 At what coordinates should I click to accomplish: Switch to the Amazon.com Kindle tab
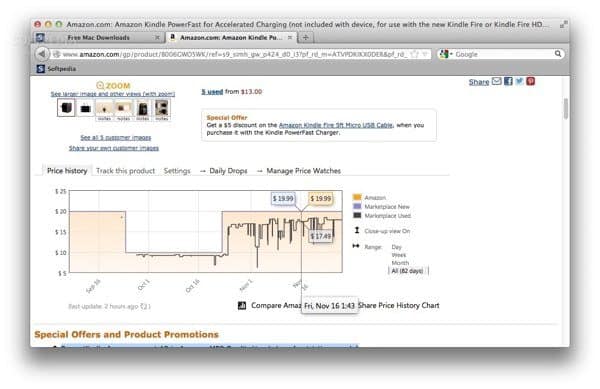[231, 37]
